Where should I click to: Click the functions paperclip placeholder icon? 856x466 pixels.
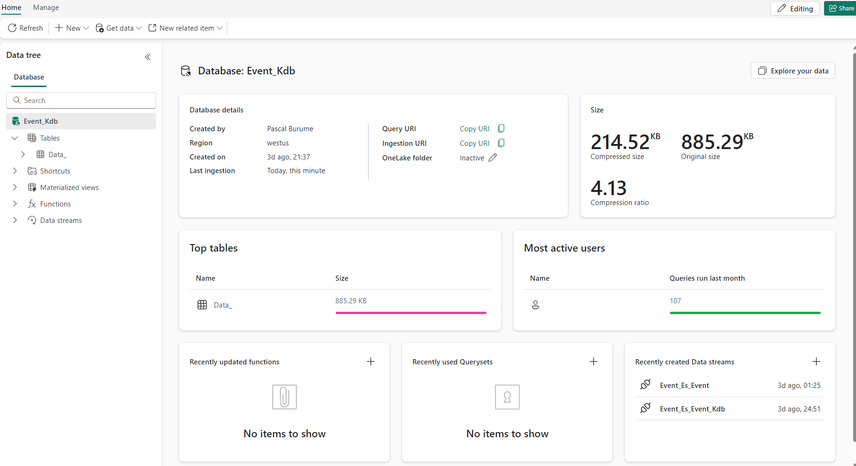pos(284,397)
